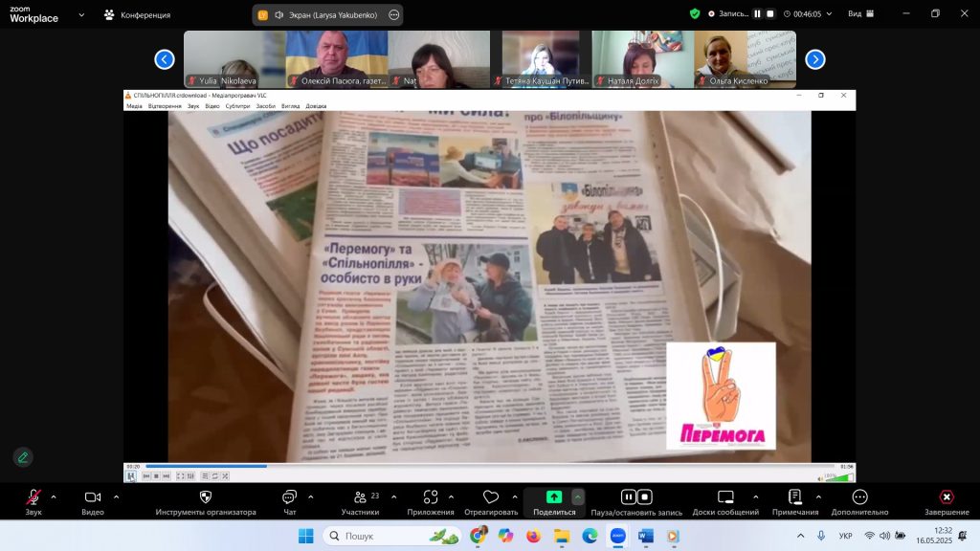This screenshot has height=551, width=980.
Task: Open shared screen options ellipsis
Action: pyautogui.click(x=393, y=14)
